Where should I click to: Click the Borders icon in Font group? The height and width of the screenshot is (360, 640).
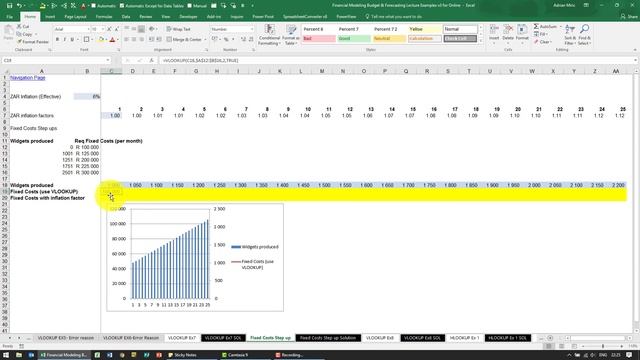[x=86, y=40]
